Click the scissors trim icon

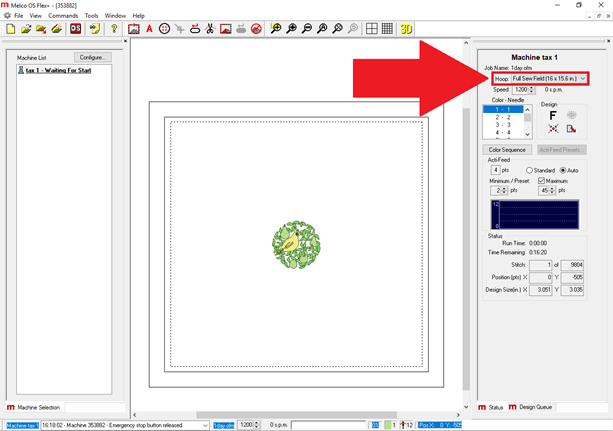210,29
